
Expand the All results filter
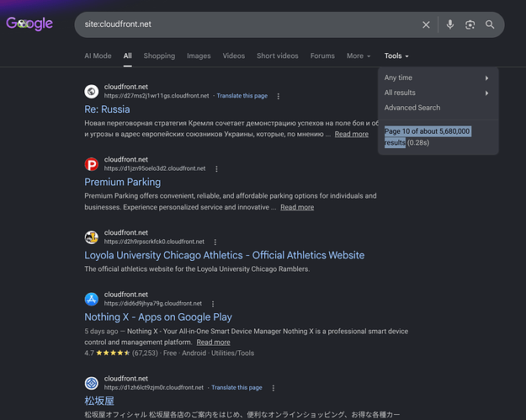click(x=438, y=93)
